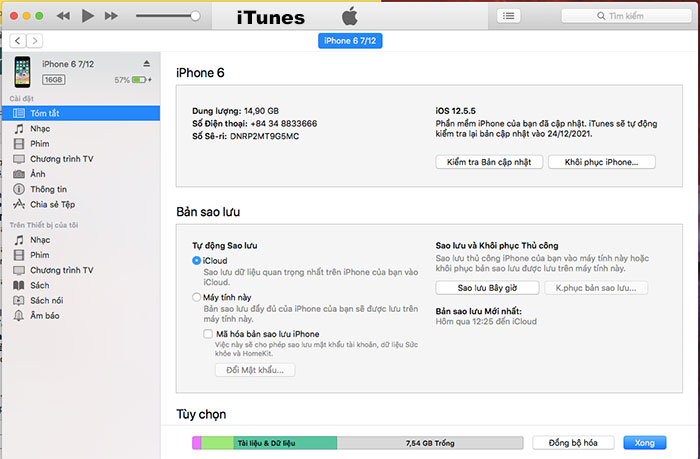Select the iPhone 6 7/12 device tab
Image resolution: width=700 pixels, height=459 pixels.
[350, 41]
